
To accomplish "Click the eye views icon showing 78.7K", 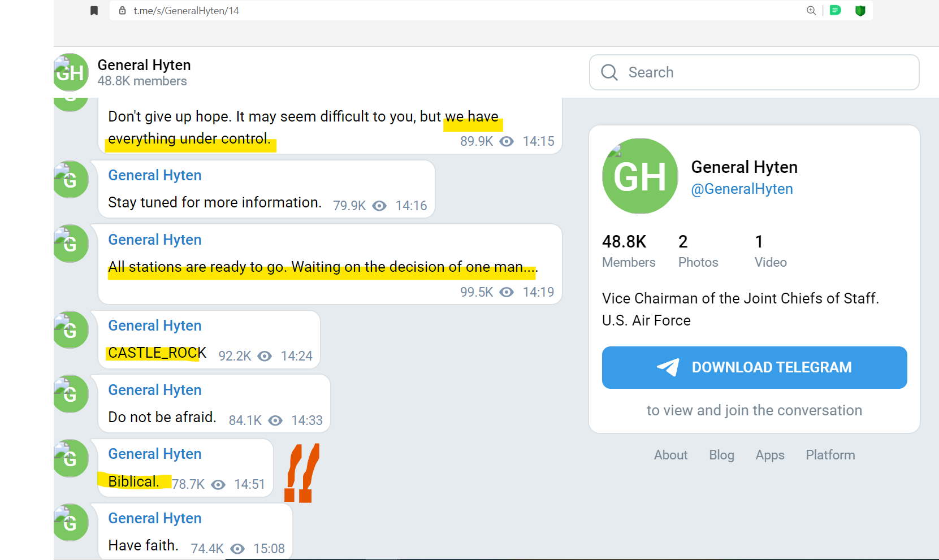I will pos(218,485).
